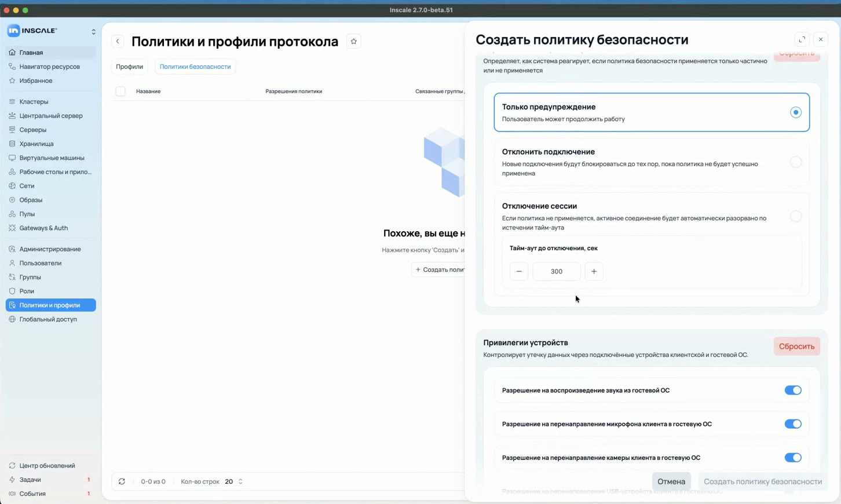Toggle camera redirection to guest OS permission
The height and width of the screenshot is (504, 841).
tap(793, 458)
